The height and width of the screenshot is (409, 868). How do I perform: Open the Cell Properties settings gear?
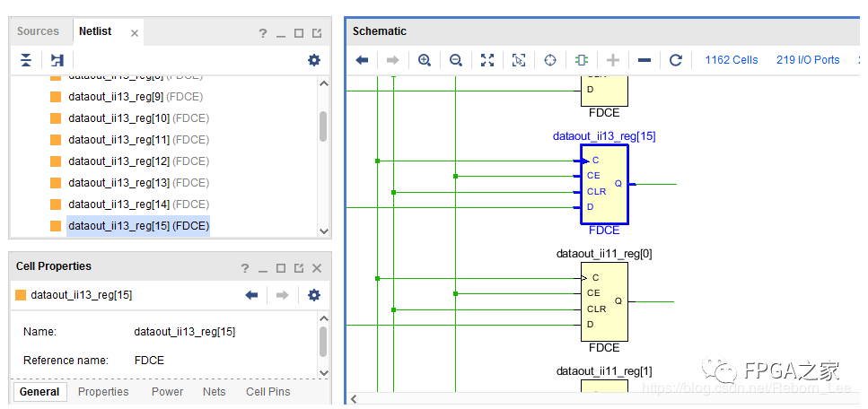point(313,295)
